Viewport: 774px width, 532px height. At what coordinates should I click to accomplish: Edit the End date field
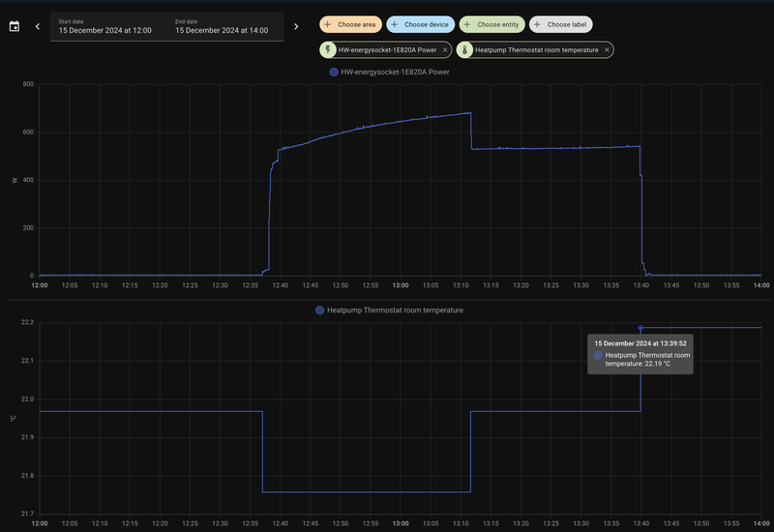225,27
